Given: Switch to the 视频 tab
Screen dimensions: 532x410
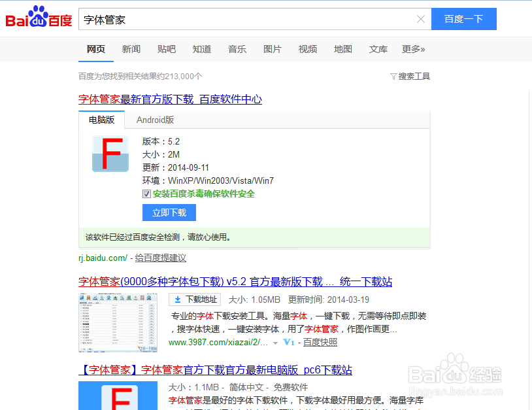Looking at the screenshot, I should point(307,49).
